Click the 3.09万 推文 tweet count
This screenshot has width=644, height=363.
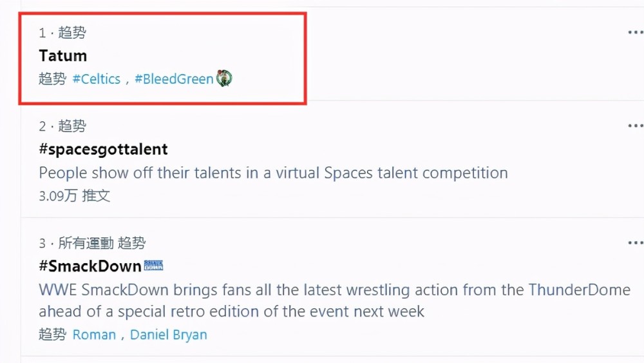(74, 195)
